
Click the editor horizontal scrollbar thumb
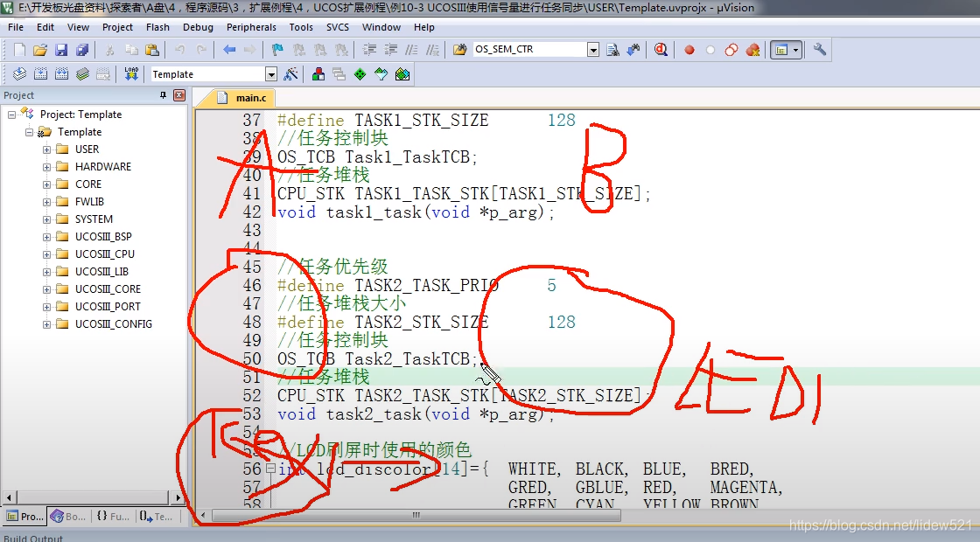tap(416, 516)
